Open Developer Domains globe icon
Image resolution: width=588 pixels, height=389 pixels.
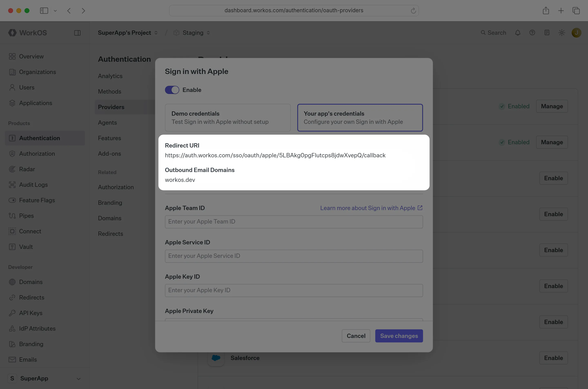(12, 282)
